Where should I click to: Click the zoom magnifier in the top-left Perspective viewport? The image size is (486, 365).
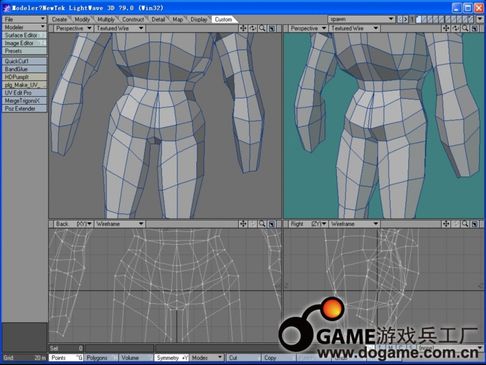(262, 28)
